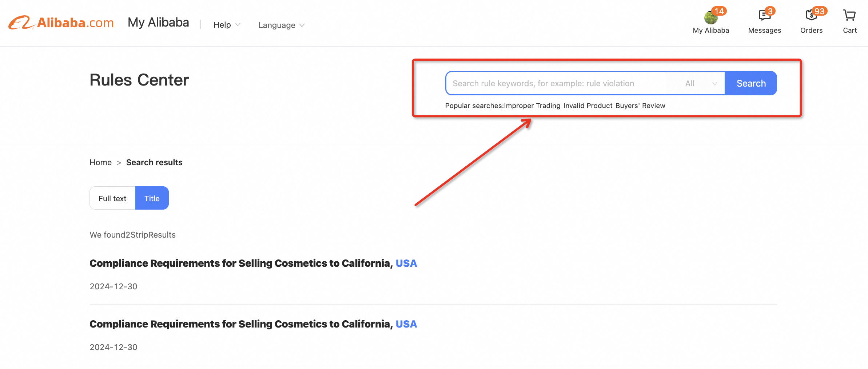Image resolution: width=868 pixels, height=369 pixels.
Task: Expand the Language dropdown
Action: [x=282, y=25]
